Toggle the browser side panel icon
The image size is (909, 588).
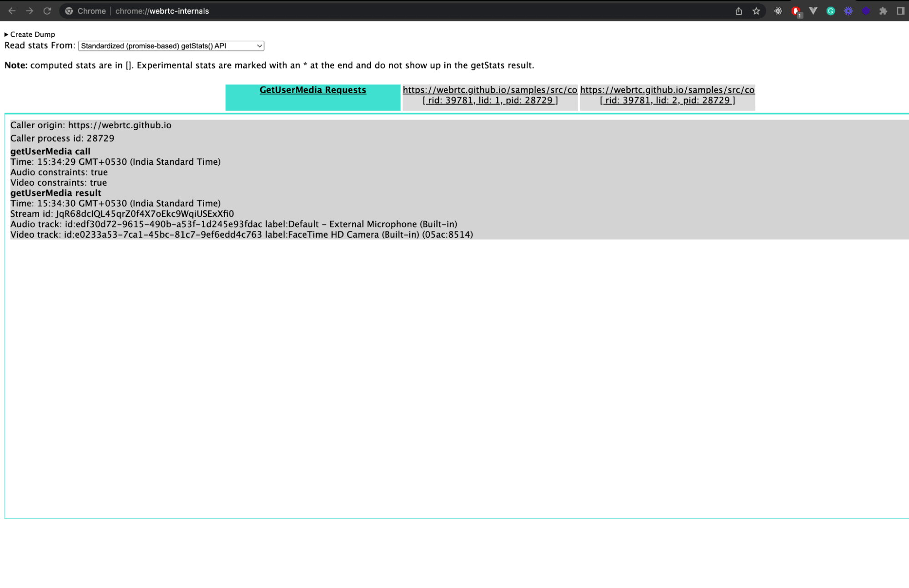point(900,11)
